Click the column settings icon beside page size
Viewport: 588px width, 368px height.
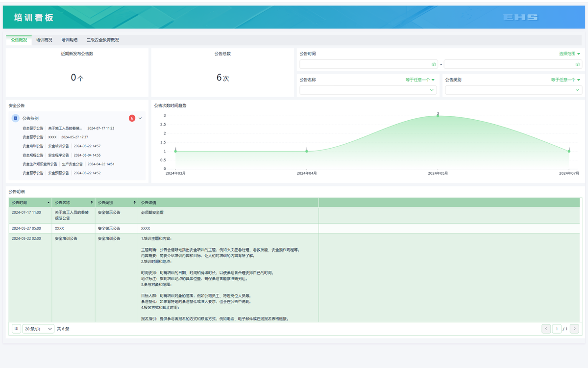point(16,329)
